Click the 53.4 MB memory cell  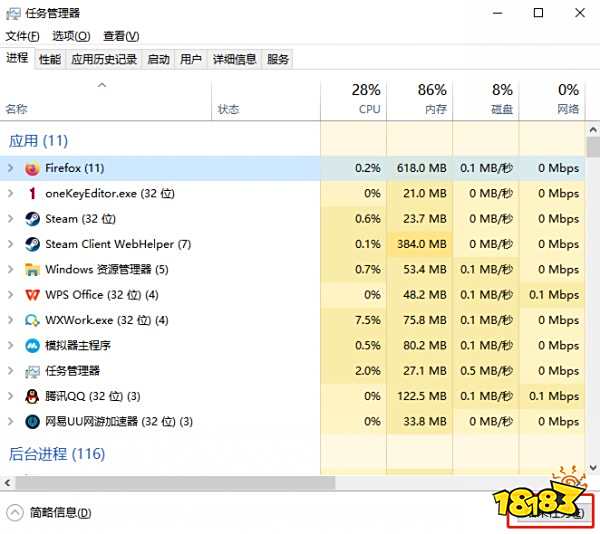tap(420, 270)
